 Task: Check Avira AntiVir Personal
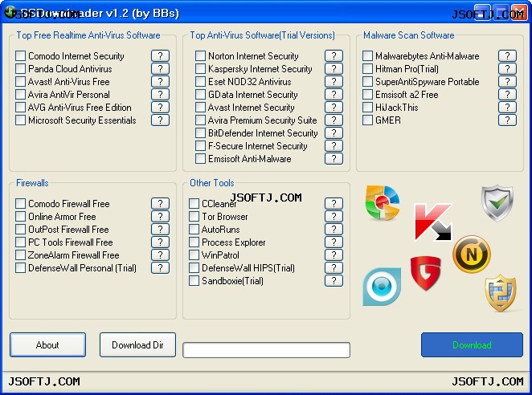[x=20, y=94]
